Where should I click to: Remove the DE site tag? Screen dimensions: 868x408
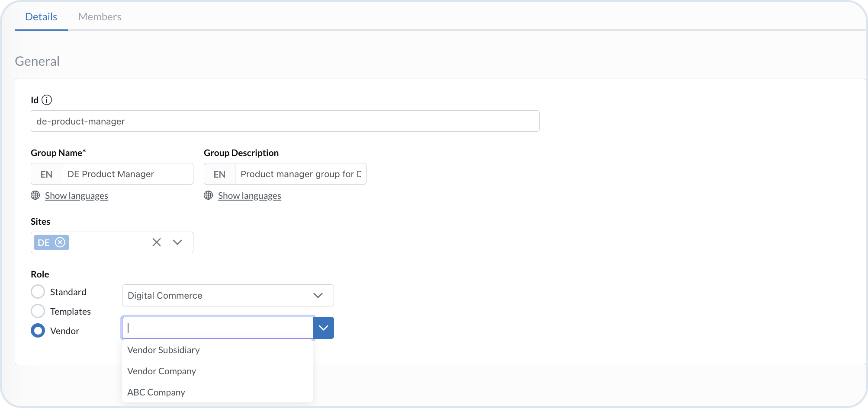coord(61,242)
